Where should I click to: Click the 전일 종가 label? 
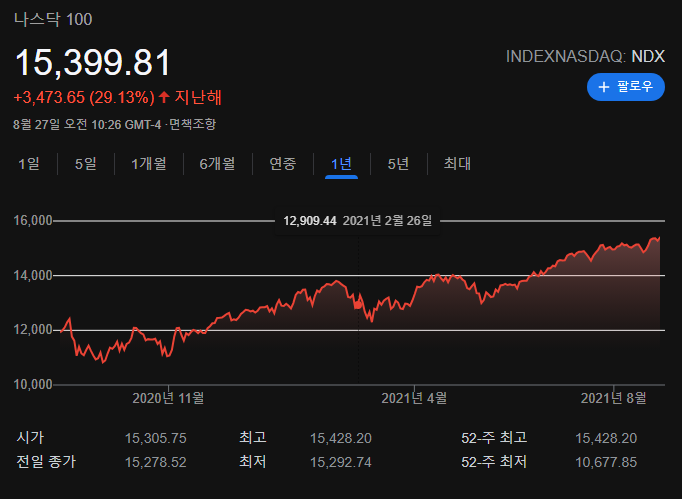[x=46, y=462]
